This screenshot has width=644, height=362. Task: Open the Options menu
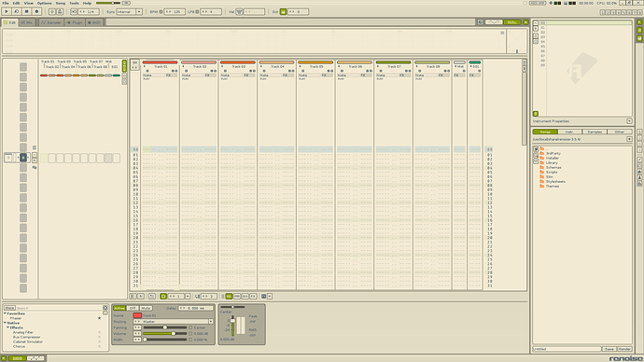45,3
